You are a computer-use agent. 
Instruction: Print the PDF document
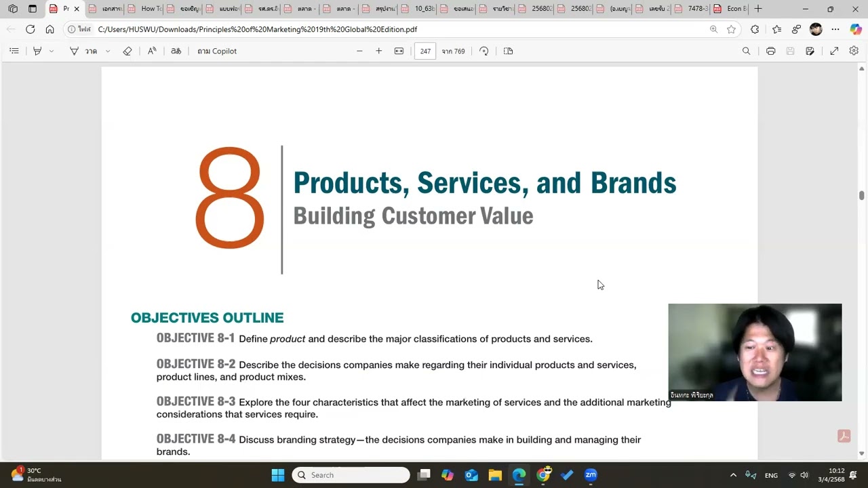(770, 51)
